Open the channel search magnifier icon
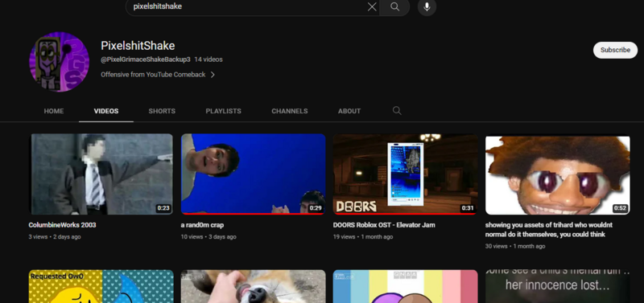 [397, 111]
